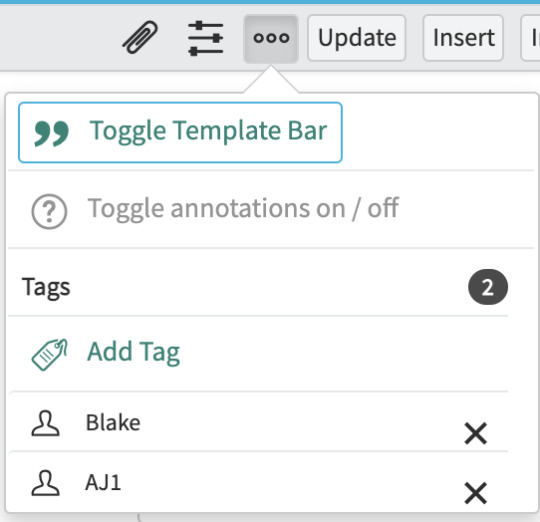Click the question mark annotations icon
The height and width of the screenshot is (522, 540).
(49, 211)
